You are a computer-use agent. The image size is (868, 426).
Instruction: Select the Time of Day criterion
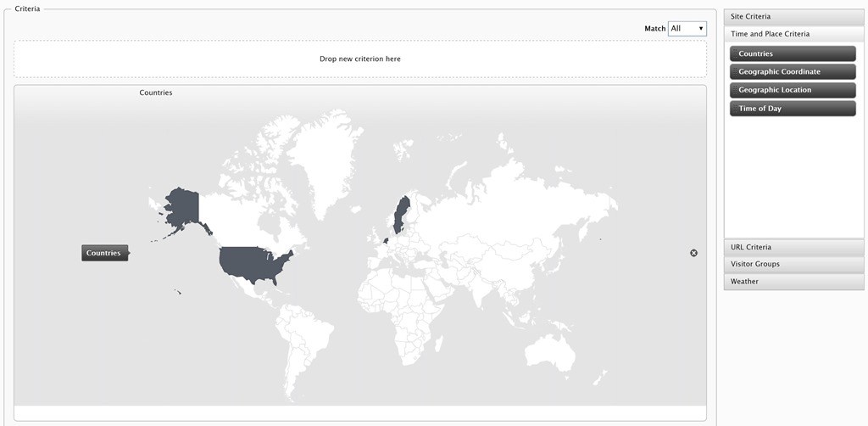(x=793, y=109)
